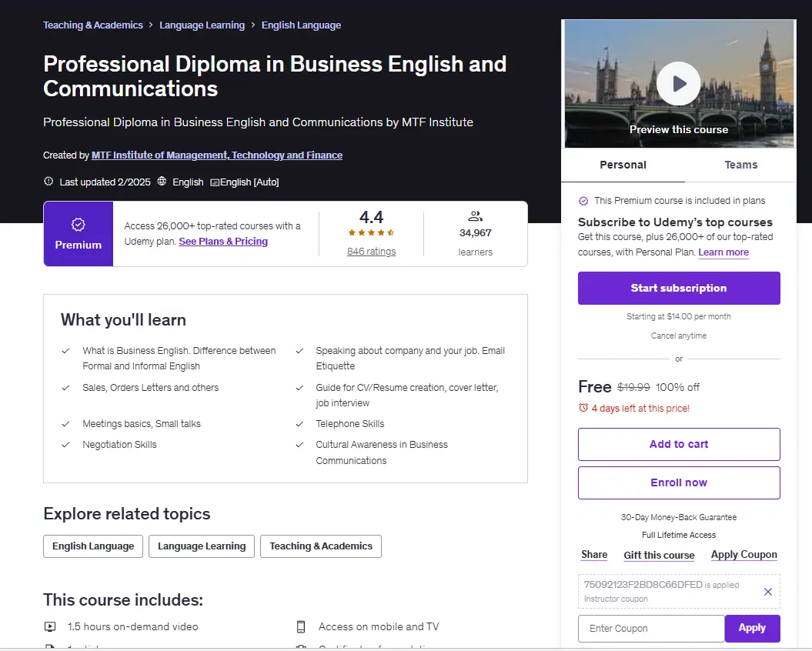Open MTF Institute instructor link
The height and width of the screenshot is (651, 812).
[217, 155]
